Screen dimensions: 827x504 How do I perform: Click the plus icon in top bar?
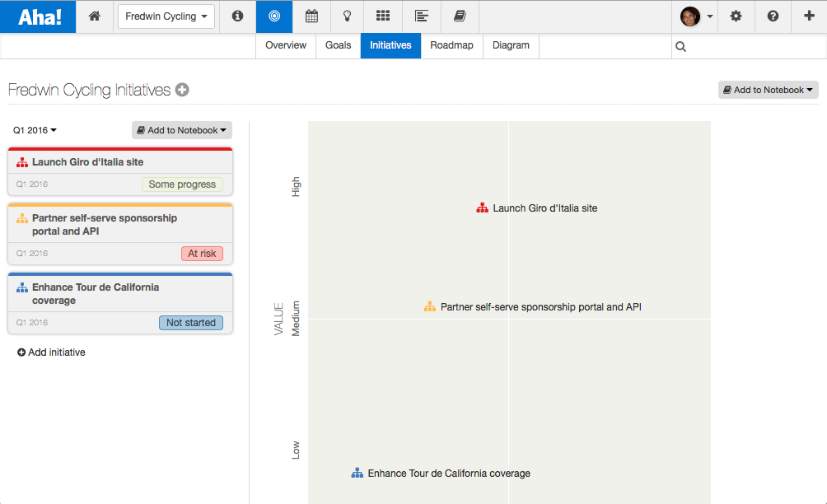(809, 16)
